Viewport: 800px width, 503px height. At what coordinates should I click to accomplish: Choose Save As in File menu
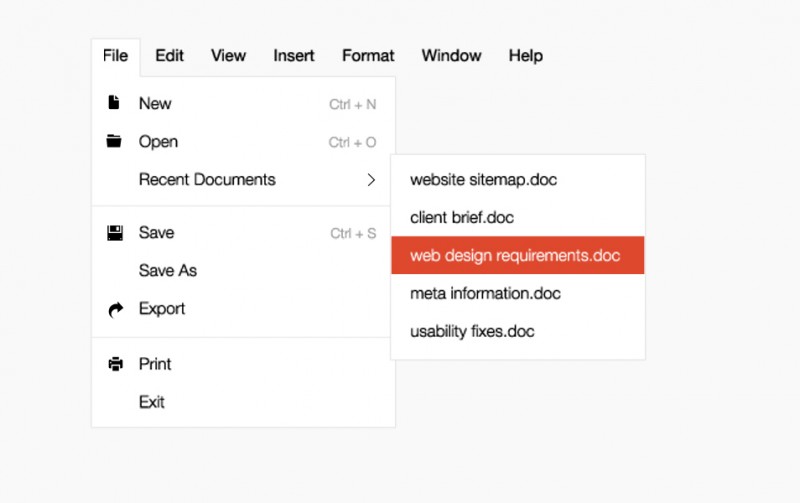(x=168, y=270)
